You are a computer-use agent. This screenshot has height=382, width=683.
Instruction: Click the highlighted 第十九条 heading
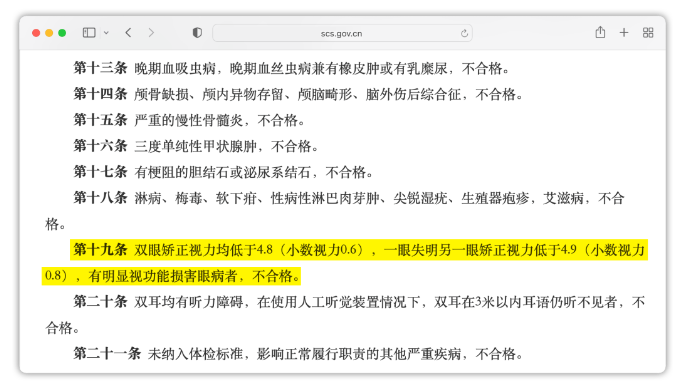tap(100, 250)
